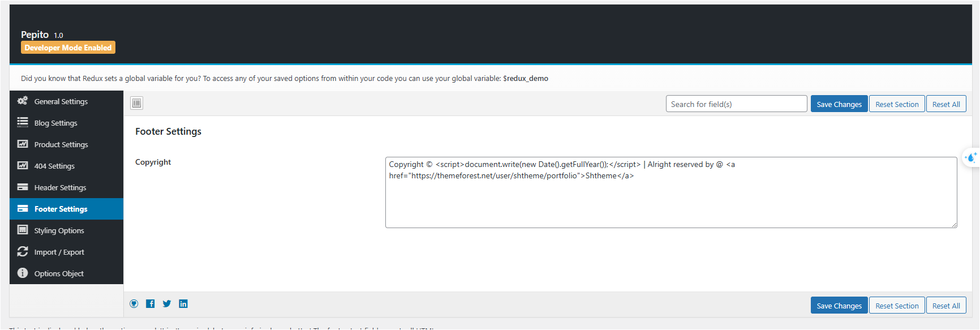Viewport: 980px width, 330px height.
Task: Click the 404 Settings chart icon
Action: [23, 165]
